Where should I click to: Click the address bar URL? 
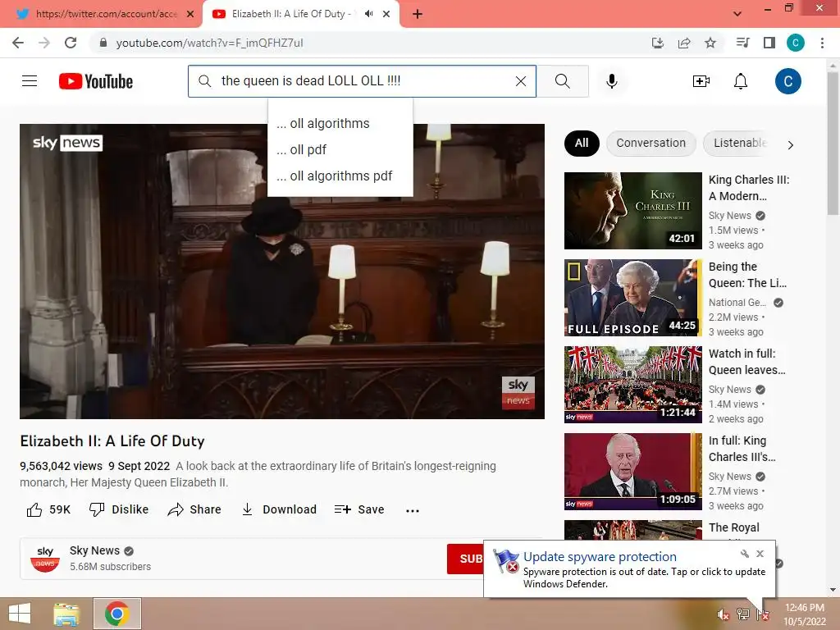click(209, 43)
